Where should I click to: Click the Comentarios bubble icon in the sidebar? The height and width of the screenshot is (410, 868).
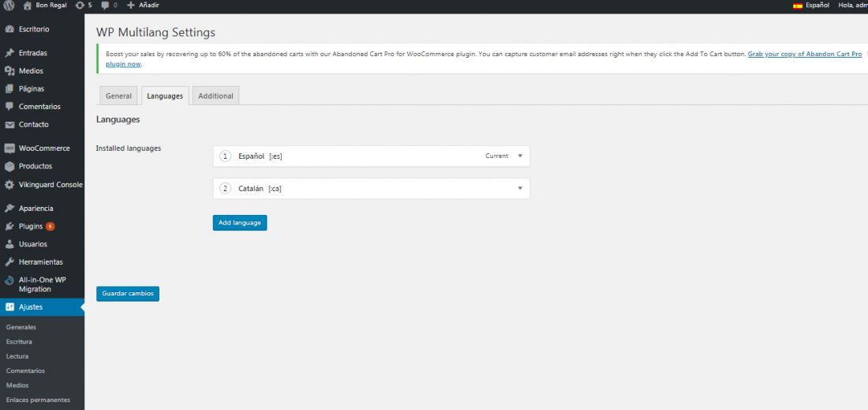9,107
